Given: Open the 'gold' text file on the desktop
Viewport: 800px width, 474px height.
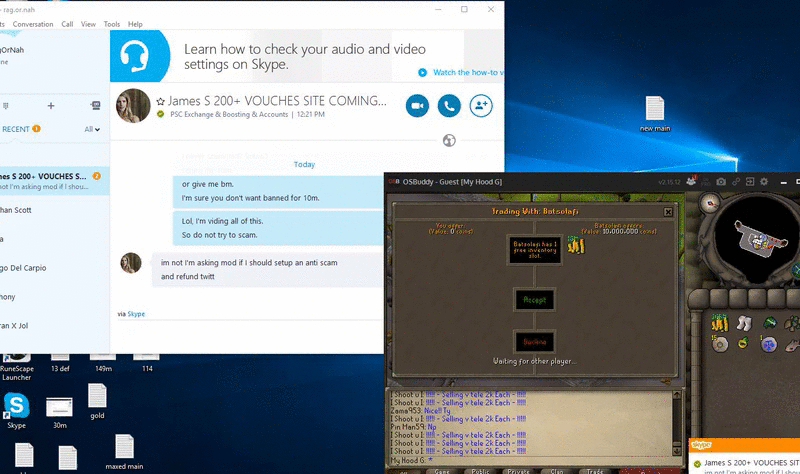Looking at the screenshot, I should 97,402.
